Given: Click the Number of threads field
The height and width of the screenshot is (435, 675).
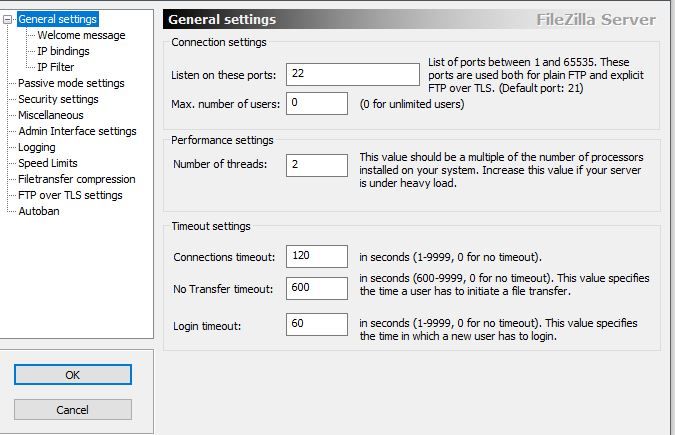Looking at the screenshot, I should [x=317, y=165].
